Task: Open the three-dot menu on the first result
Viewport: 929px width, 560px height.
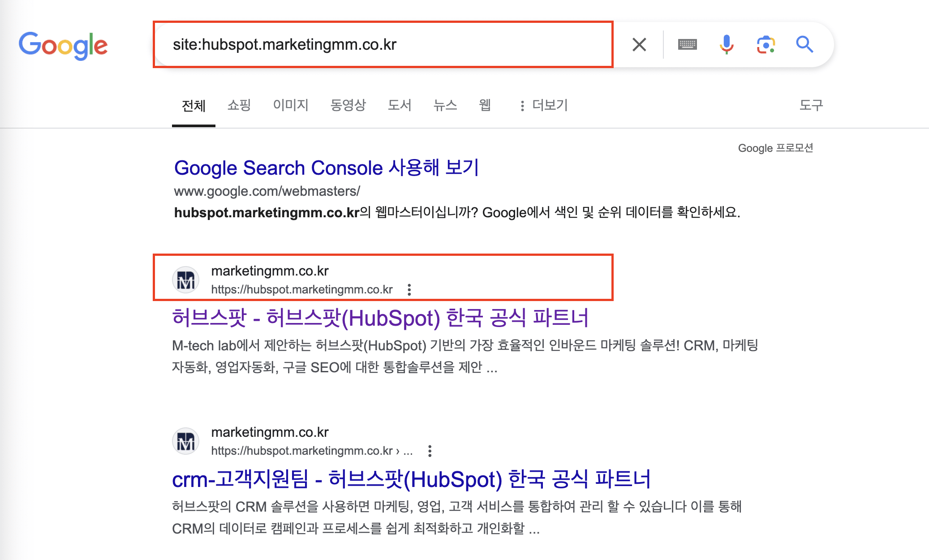Action: click(409, 289)
